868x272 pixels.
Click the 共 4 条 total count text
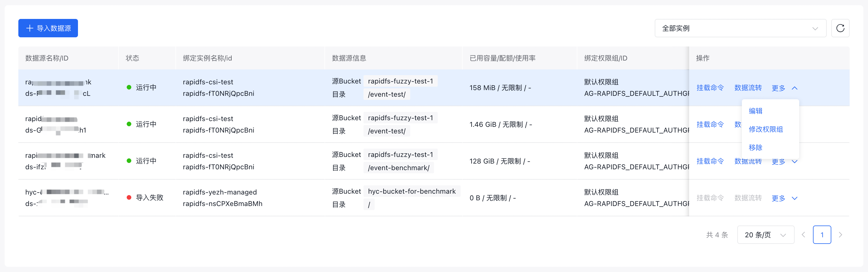pos(717,234)
